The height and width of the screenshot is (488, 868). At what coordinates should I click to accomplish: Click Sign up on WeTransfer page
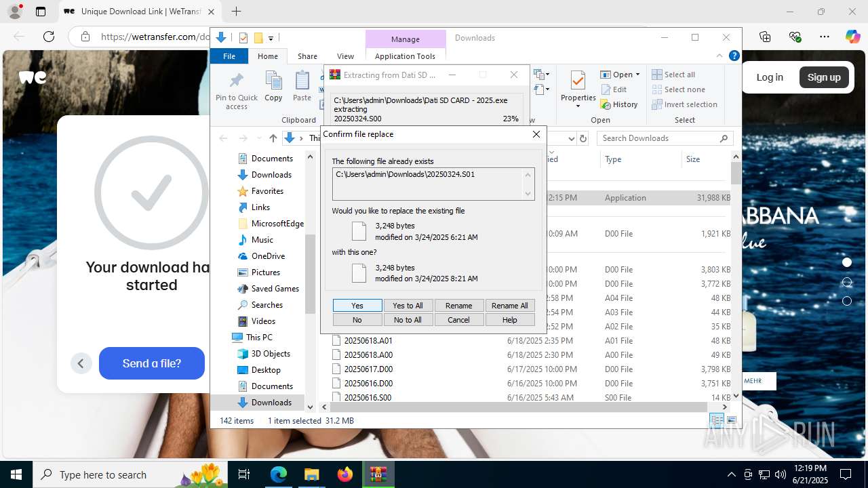pyautogui.click(x=824, y=77)
